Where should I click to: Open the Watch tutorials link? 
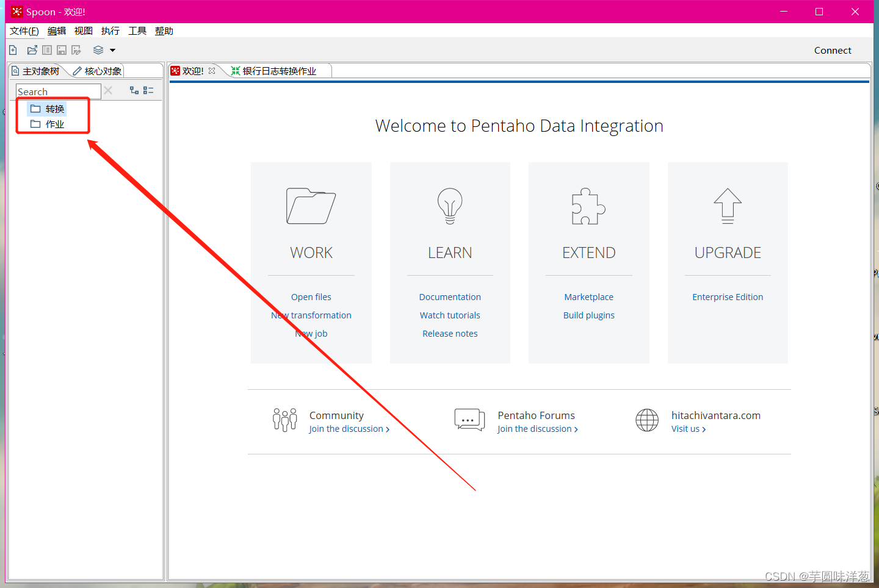point(450,315)
